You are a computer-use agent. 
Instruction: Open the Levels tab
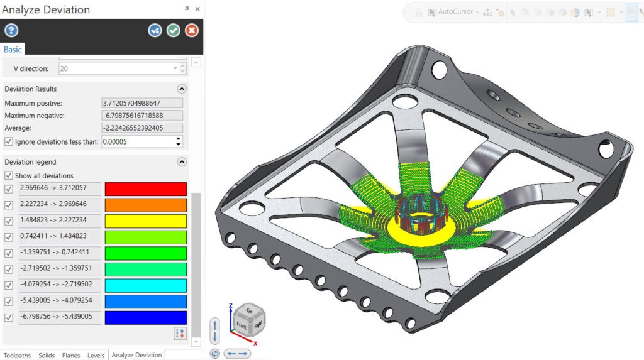click(x=96, y=355)
